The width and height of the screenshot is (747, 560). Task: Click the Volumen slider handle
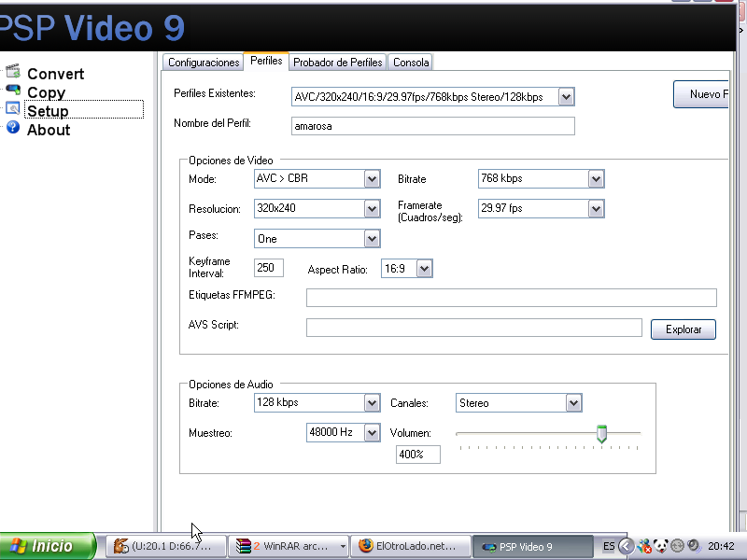tap(602, 434)
